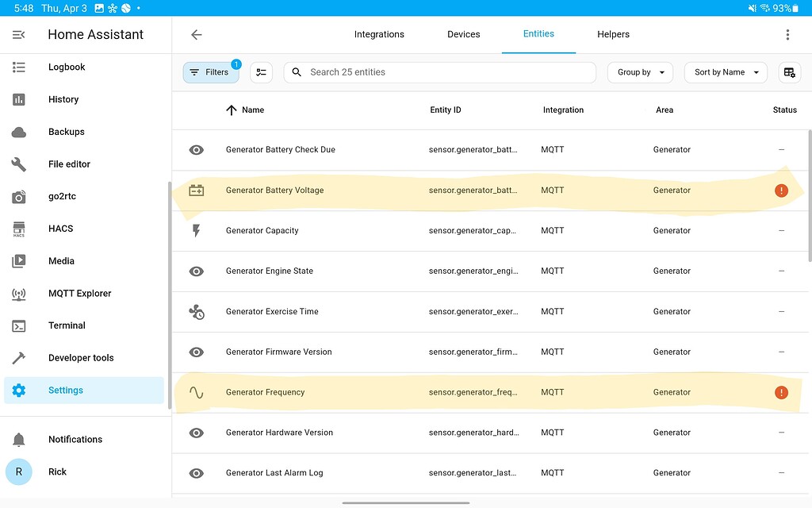Open Developer tools from the sidebar
This screenshot has width=812, height=508.
[81, 357]
